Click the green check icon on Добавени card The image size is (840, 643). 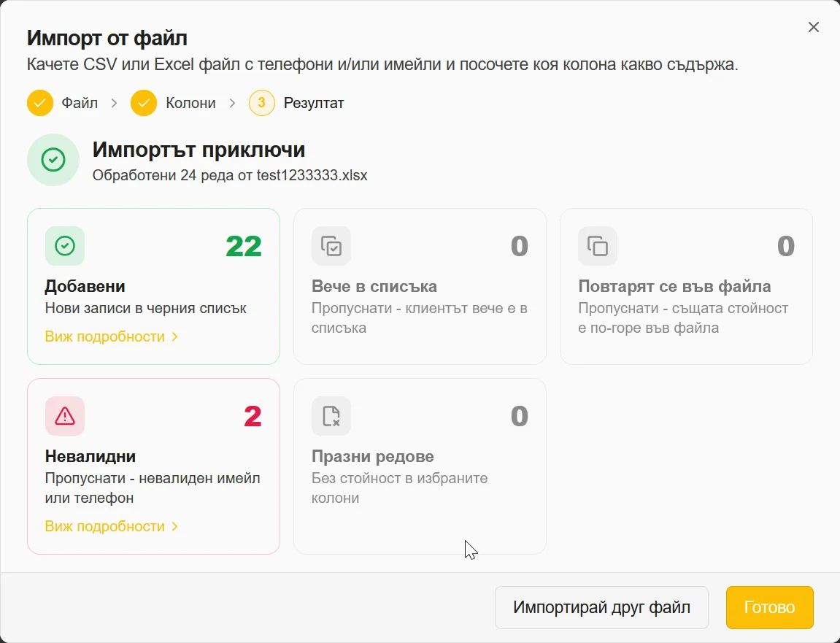(x=65, y=246)
